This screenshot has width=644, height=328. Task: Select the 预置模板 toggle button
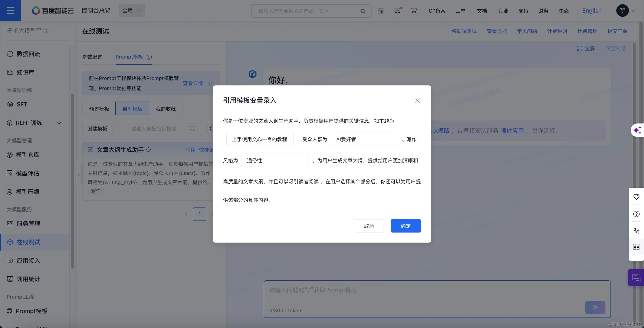[x=99, y=109]
